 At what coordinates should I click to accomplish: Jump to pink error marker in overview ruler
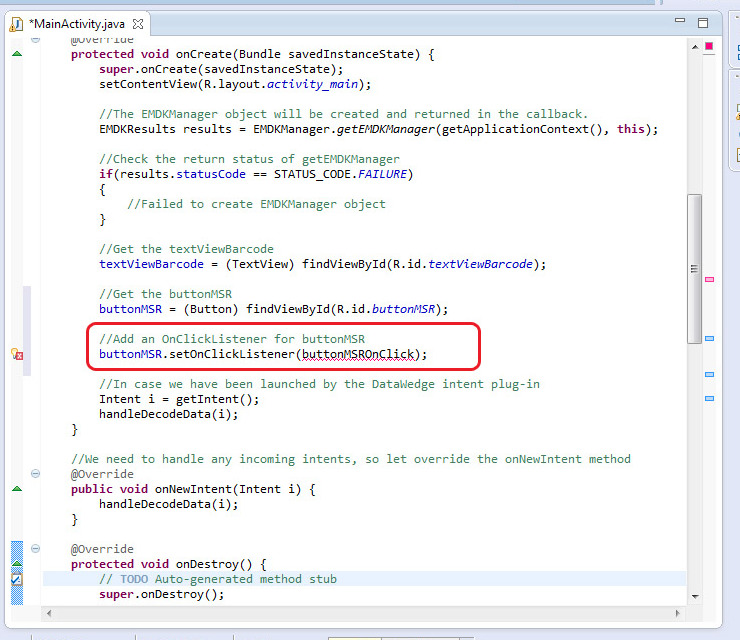click(x=709, y=279)
